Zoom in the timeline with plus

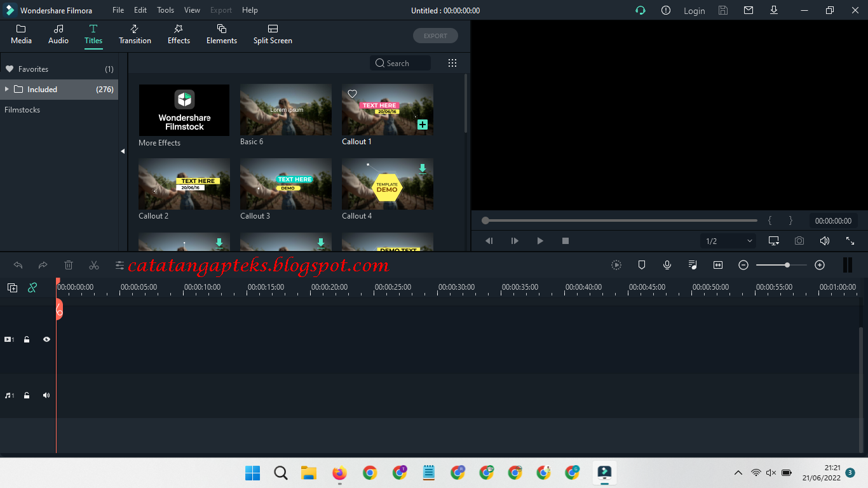point(820,265)
